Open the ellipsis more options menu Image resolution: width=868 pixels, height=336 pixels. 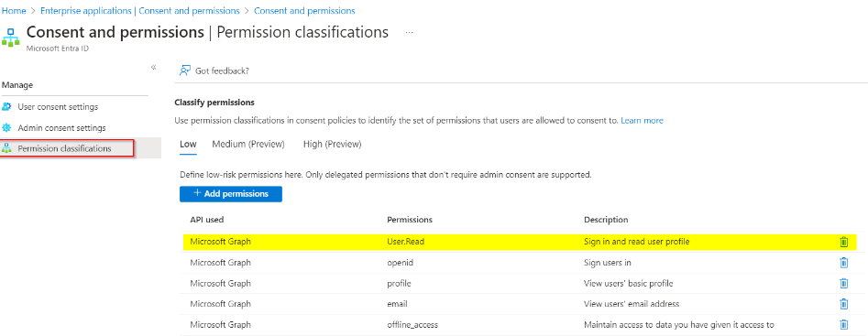pos(409,33)
